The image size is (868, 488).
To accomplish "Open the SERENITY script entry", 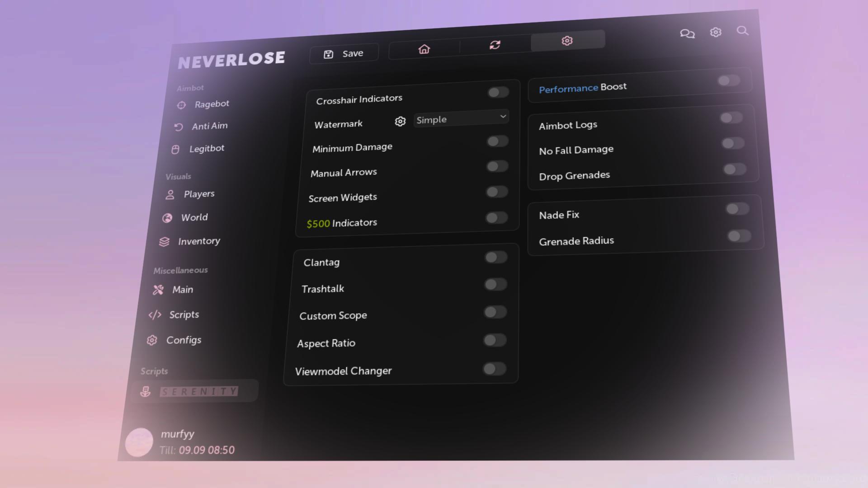I will point(199,391).
